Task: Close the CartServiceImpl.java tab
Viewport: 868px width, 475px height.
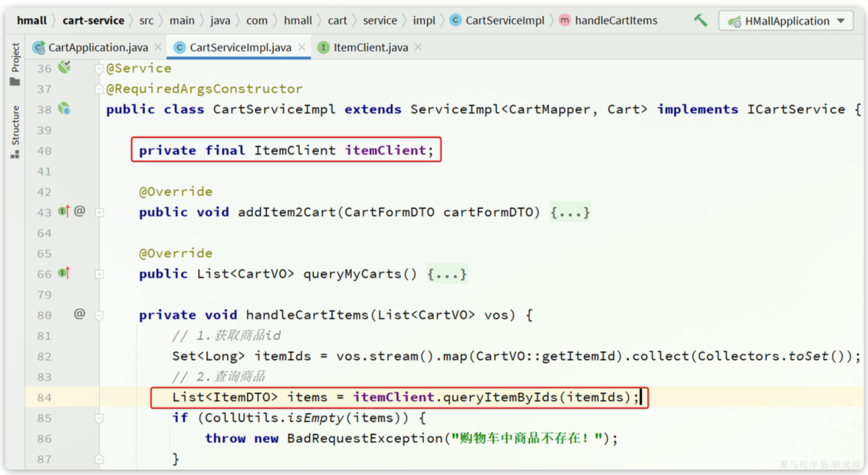Action: point(302,47)
